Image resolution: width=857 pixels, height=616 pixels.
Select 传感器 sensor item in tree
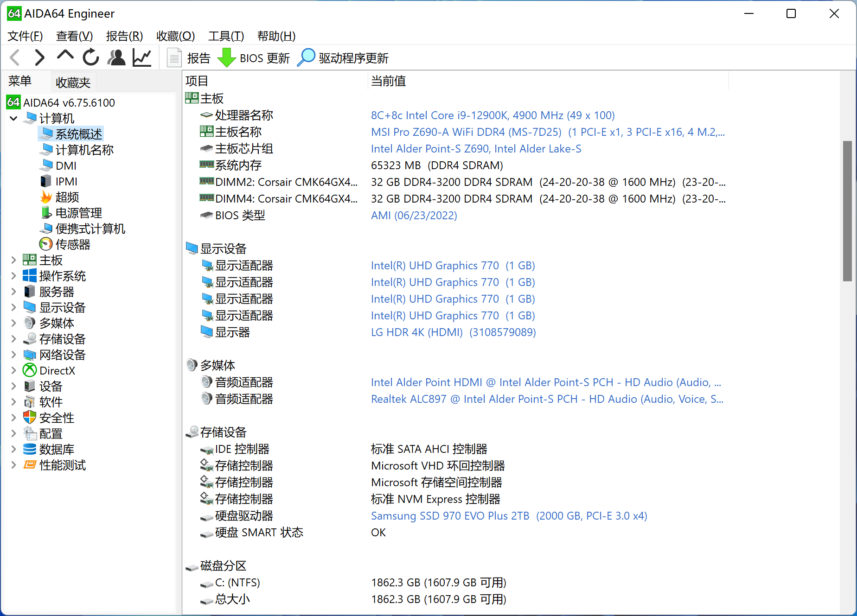72,245
